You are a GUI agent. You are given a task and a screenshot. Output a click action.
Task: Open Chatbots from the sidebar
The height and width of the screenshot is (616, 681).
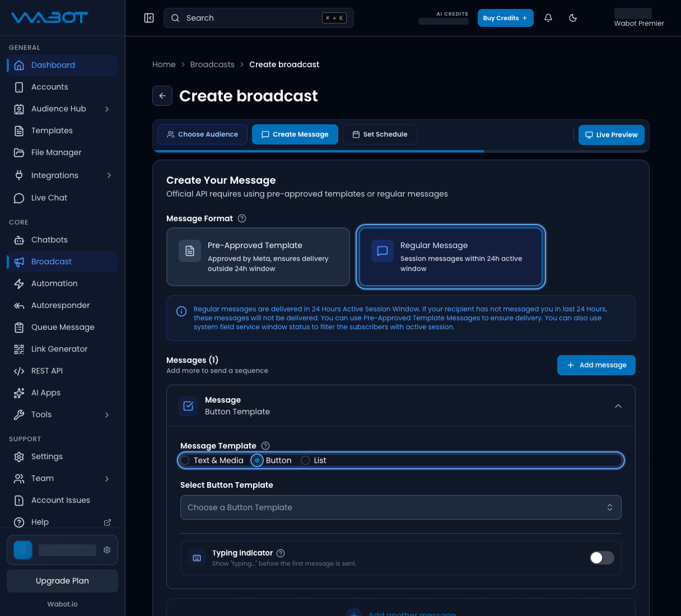point(62,240)
